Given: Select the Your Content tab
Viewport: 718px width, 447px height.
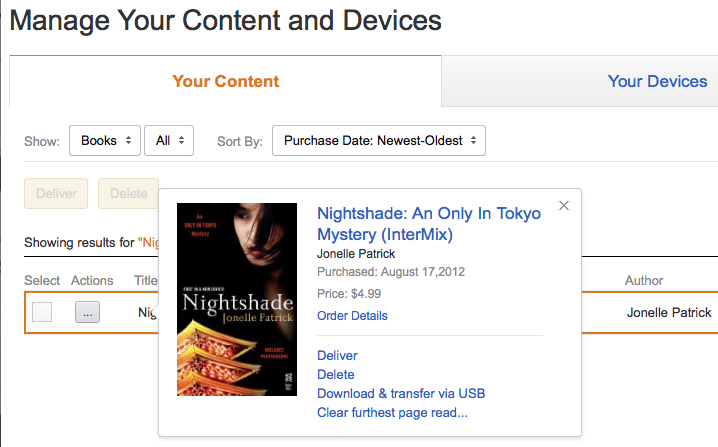Looking at the screenshot, I should pos(225,82).
